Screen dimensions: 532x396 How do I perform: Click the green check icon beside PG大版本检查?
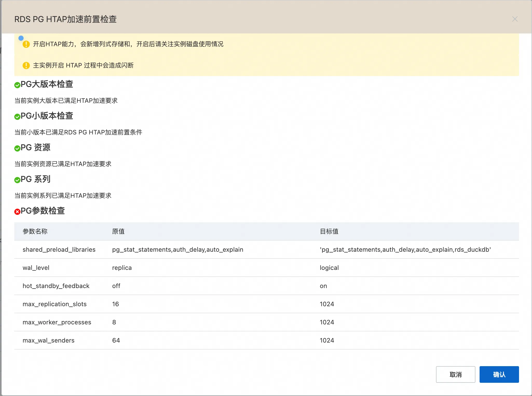pyautogui.click(x=17, y=85)
